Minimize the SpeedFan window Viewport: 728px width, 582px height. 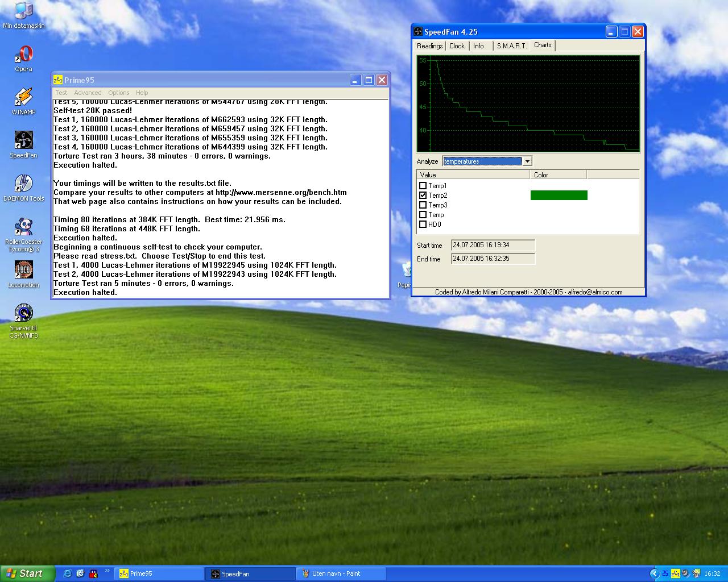(x=611, y=32)
